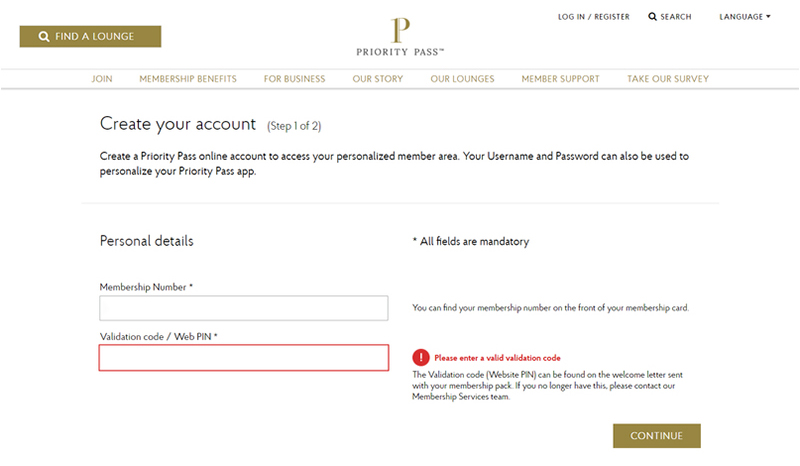Screen dimensions: 800x466
Task: Click Take Our Survey link
Action: 668,79
